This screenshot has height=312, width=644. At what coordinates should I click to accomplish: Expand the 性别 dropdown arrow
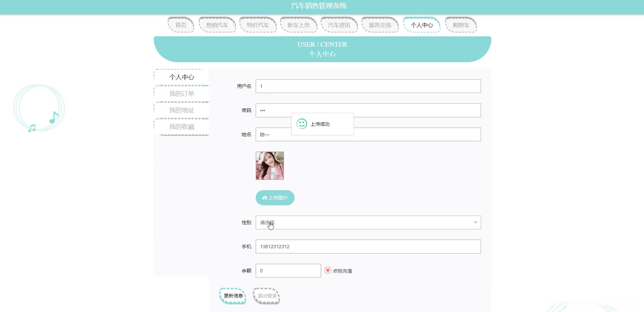click(475, 222)
